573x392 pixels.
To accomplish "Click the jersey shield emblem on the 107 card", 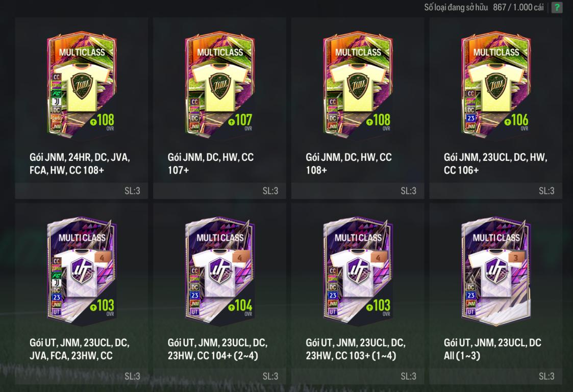I will click(220, 86).
